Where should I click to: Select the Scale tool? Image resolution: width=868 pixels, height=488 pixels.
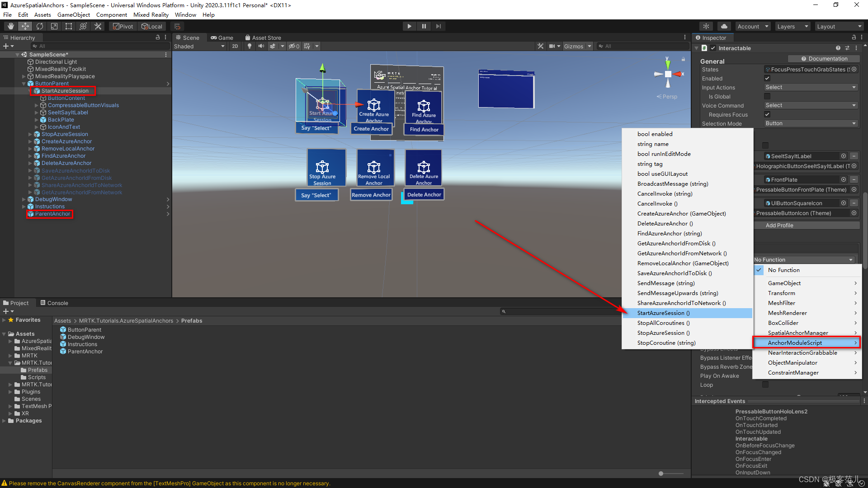[x=54, y=26]
